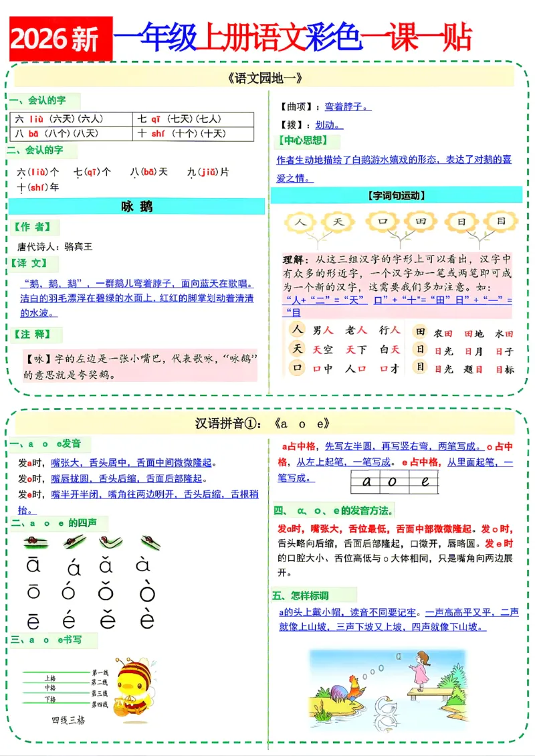Click the flower labeled 目

click(x=501, y=221)
